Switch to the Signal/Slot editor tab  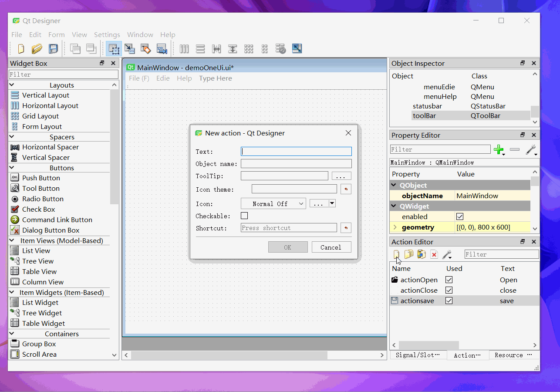click(x=418, y=355)
